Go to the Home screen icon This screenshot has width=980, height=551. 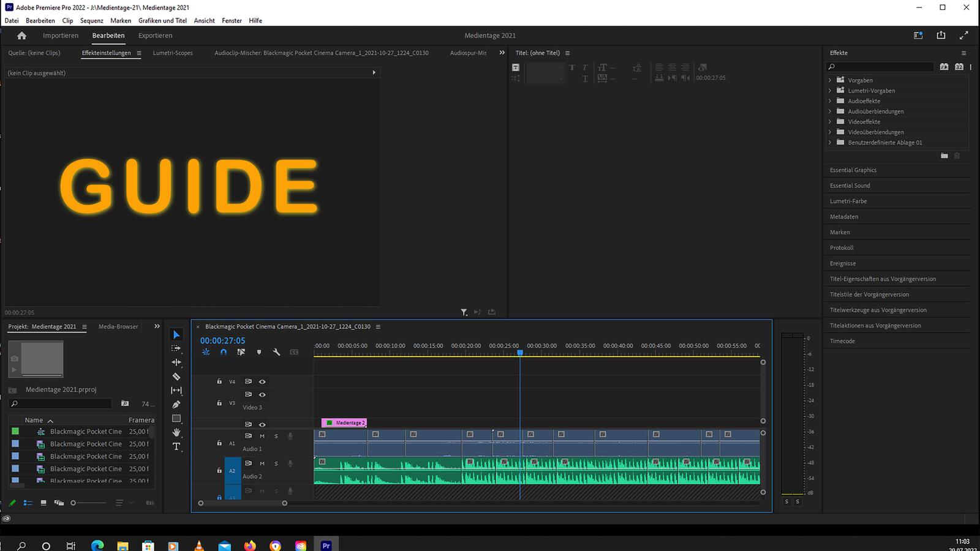click(x=22, y=36)
